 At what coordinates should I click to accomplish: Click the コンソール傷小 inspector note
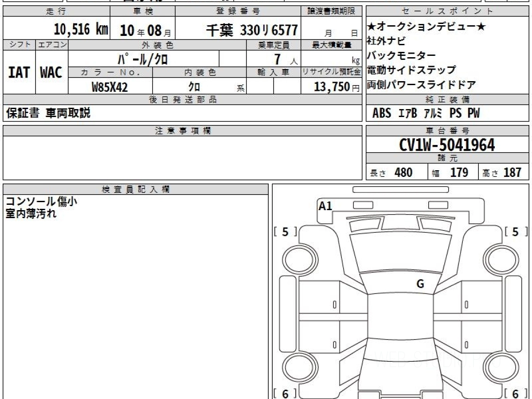41,201
